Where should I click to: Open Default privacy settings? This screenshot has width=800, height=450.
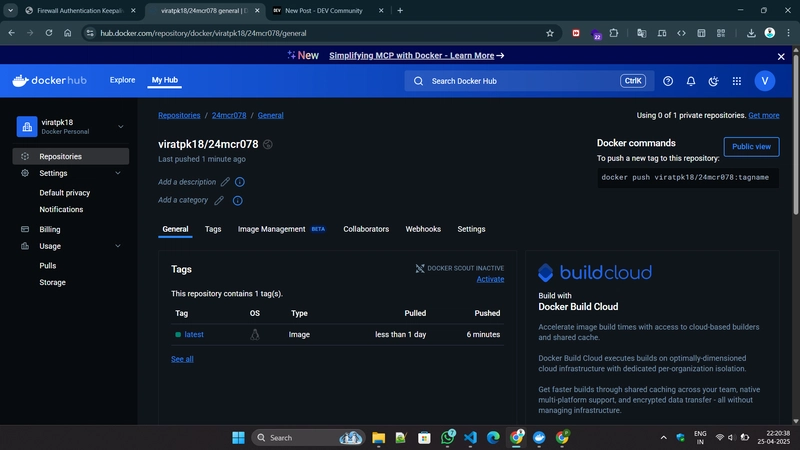(64, 193)
